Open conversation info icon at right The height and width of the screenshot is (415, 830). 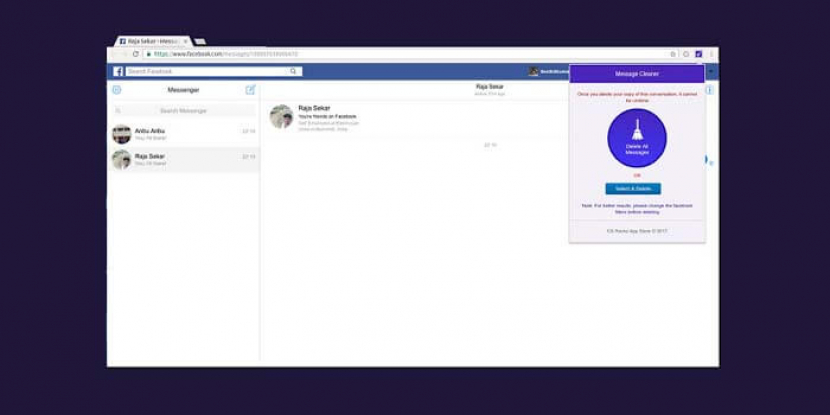point(709,90)
